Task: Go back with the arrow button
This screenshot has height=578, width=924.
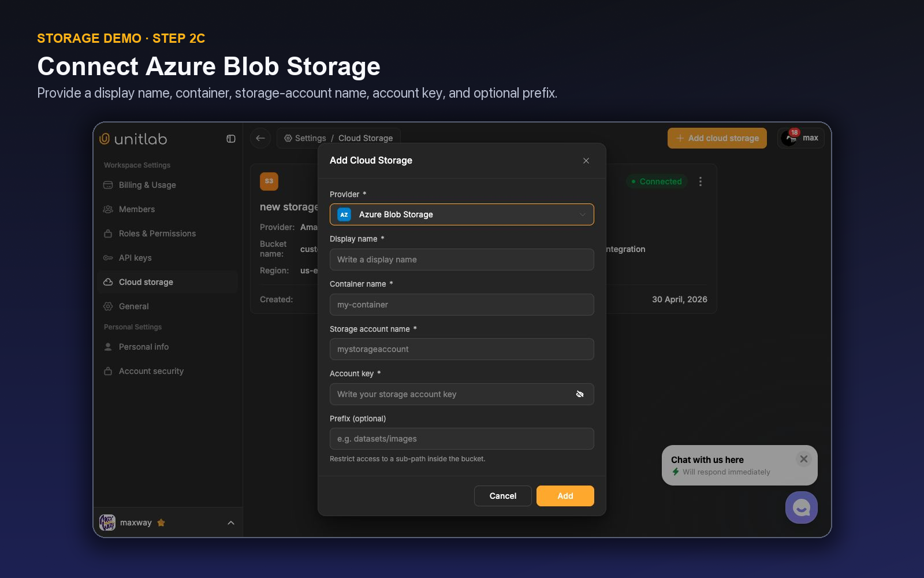Action: tap(260, 138)
